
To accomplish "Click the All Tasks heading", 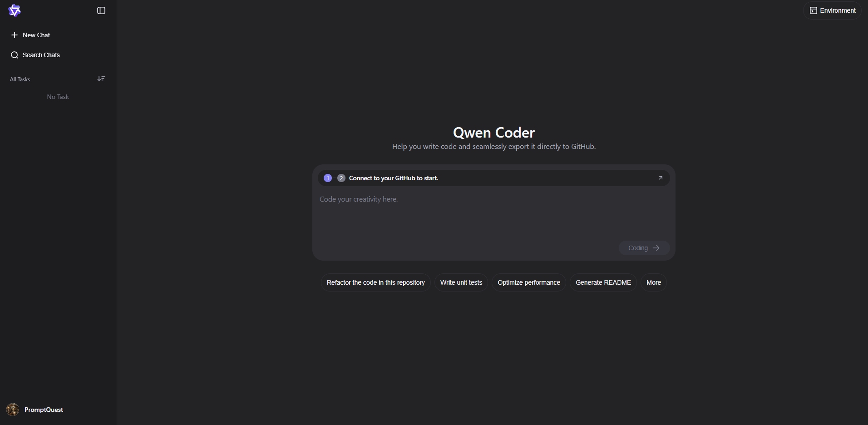I will click(20, 79).
